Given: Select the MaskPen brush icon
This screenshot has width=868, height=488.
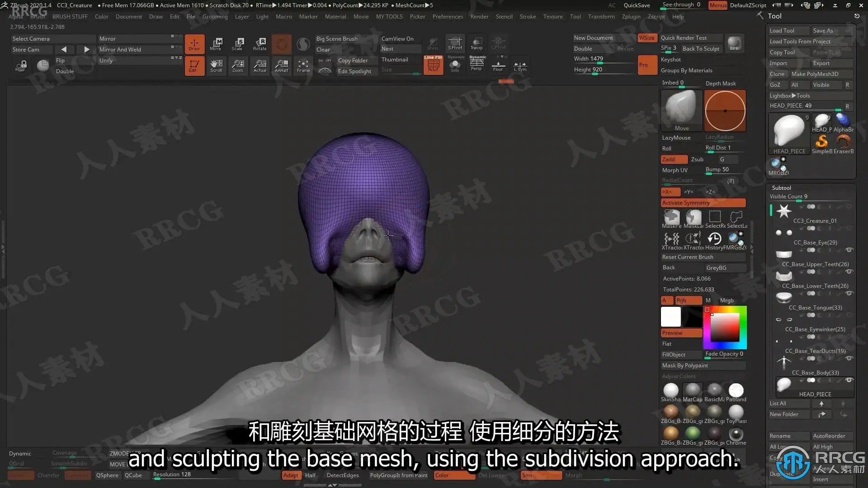Looking at the screenshot, I should click(x=671, y=219).
